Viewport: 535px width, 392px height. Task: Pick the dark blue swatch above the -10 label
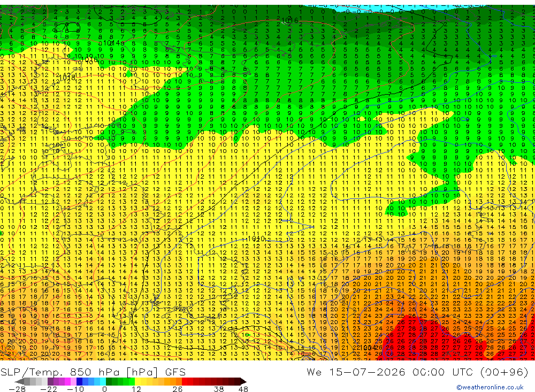pos(79,381)
